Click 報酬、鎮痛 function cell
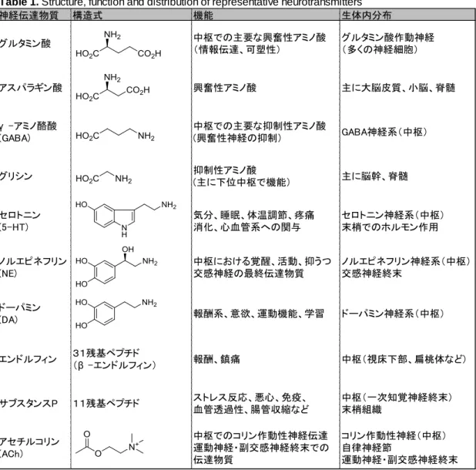Viewport: 476px width, 470px height. 216,359
